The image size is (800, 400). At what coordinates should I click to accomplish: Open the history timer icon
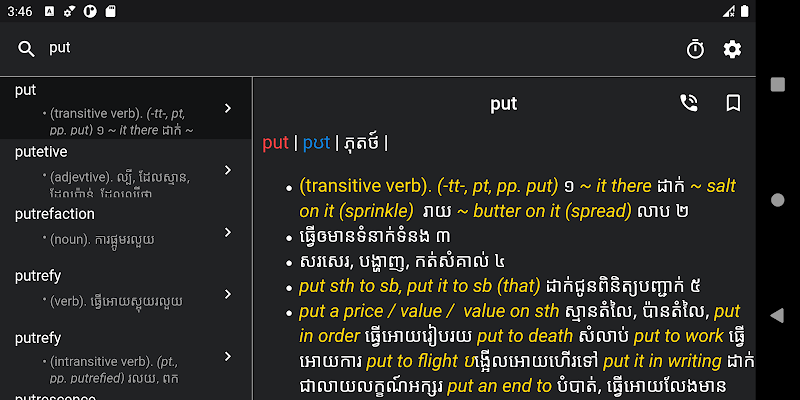695,49
